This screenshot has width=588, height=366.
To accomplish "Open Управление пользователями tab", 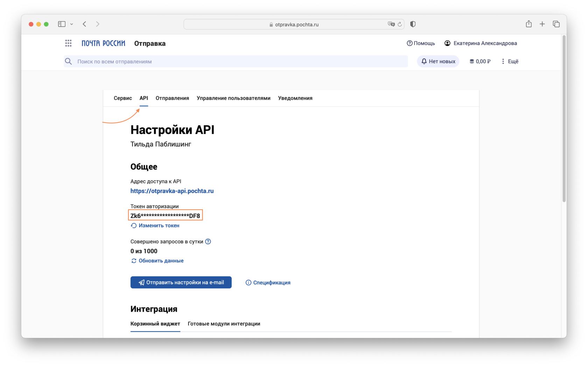I will 233,98.
